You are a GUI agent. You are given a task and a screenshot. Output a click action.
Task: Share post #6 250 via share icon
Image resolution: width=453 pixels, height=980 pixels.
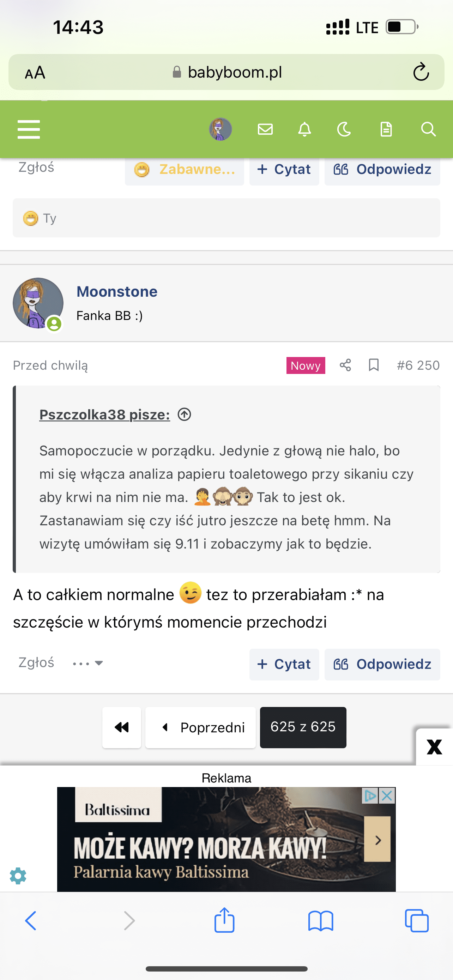(x=345, y=365)
